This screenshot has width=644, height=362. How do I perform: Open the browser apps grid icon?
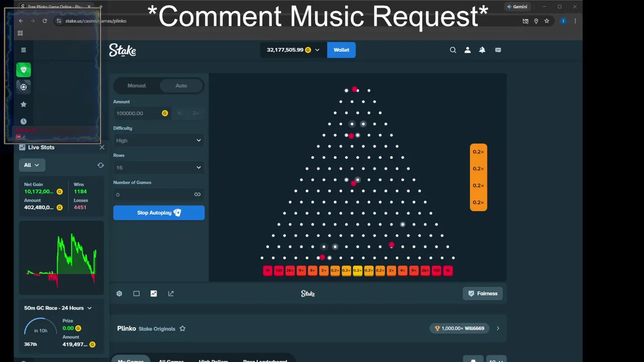(20, 33)
